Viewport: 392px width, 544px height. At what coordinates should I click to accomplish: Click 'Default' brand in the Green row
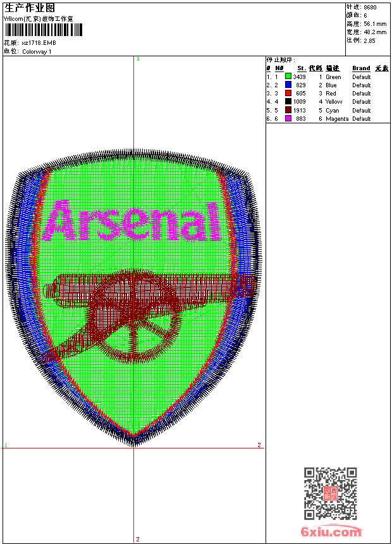362,77
